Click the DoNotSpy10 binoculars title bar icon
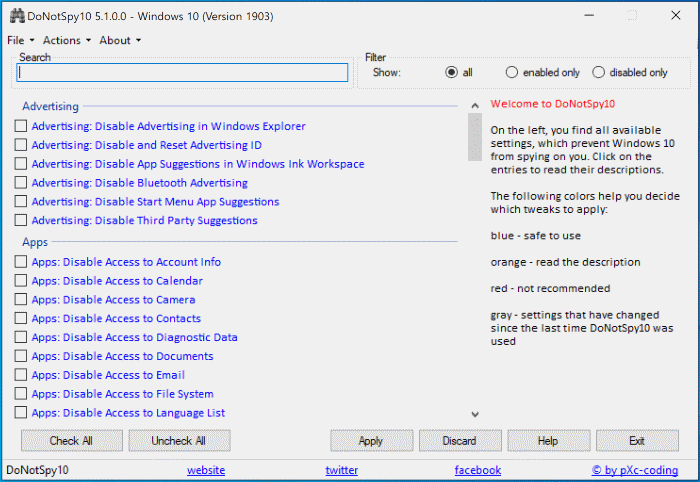 (x=17, y=16)
